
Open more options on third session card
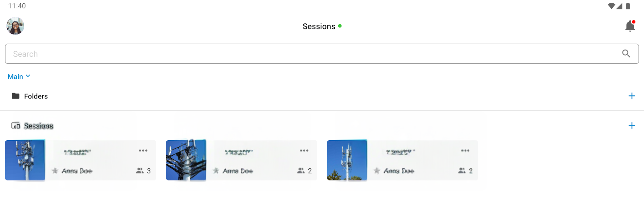point(465,151)
